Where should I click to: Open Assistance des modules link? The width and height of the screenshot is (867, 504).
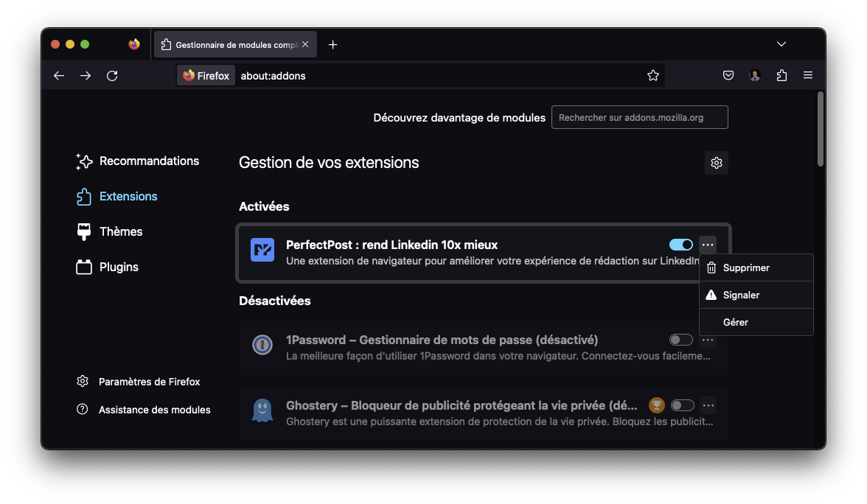tap(143, 410)
